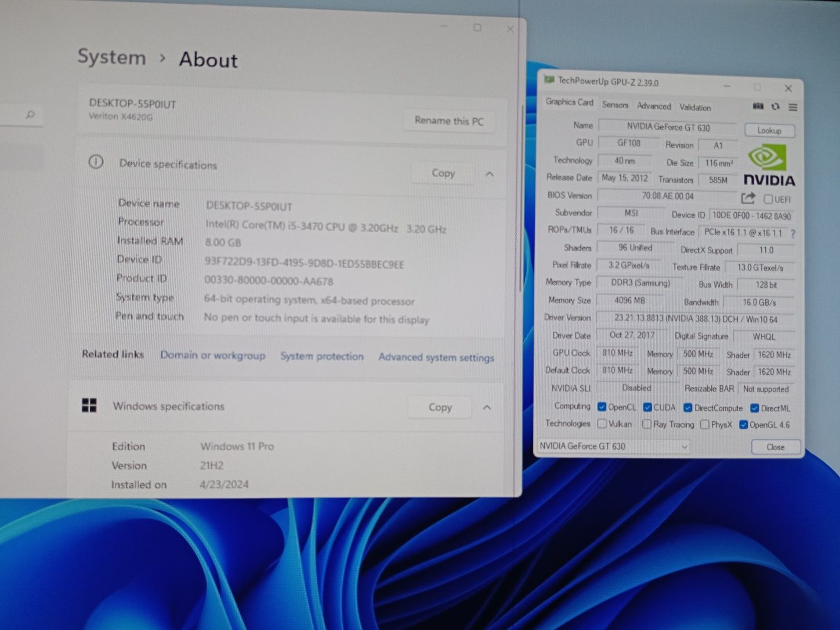840x630 pixels.
Task: Click the Processor value Intel Core i5-3470
Action: pyautogui.click(x=326, y=227)
